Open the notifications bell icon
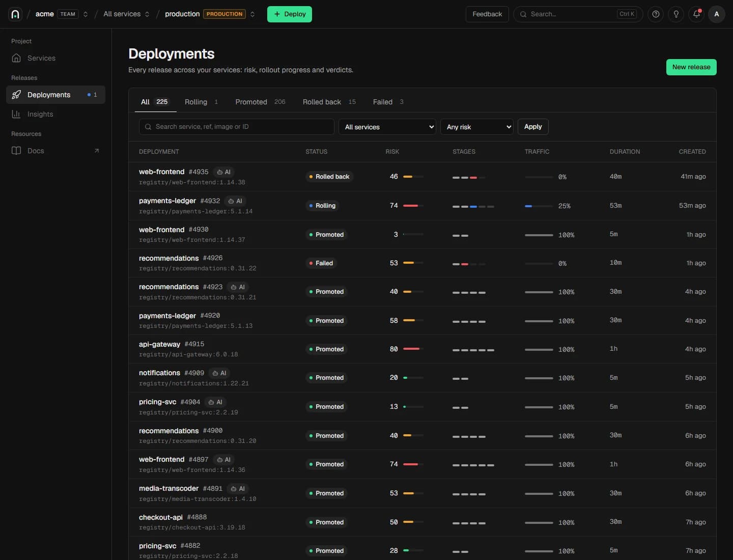 [x=696, y=14]
